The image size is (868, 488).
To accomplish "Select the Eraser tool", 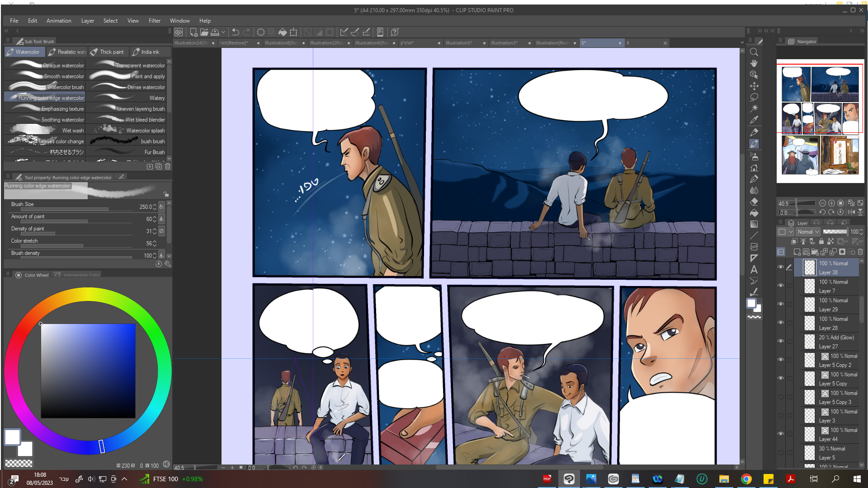I will [754, 202].
